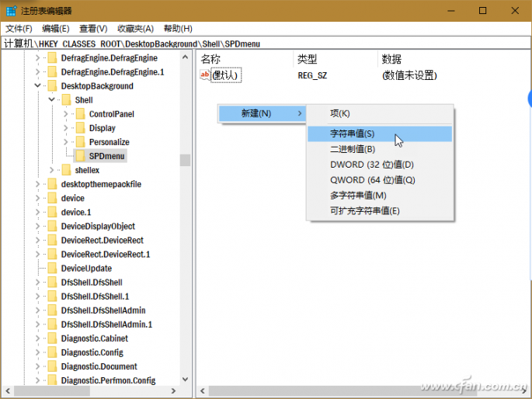The width and height of the screenshot is (532, 399).
Task: Expand the DefragEngine.DefragEngine node
Action: pyautogui.click(x=37, y=58)
